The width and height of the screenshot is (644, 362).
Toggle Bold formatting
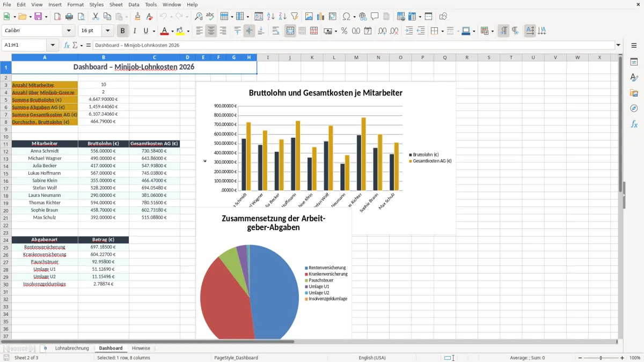[123, 31]
